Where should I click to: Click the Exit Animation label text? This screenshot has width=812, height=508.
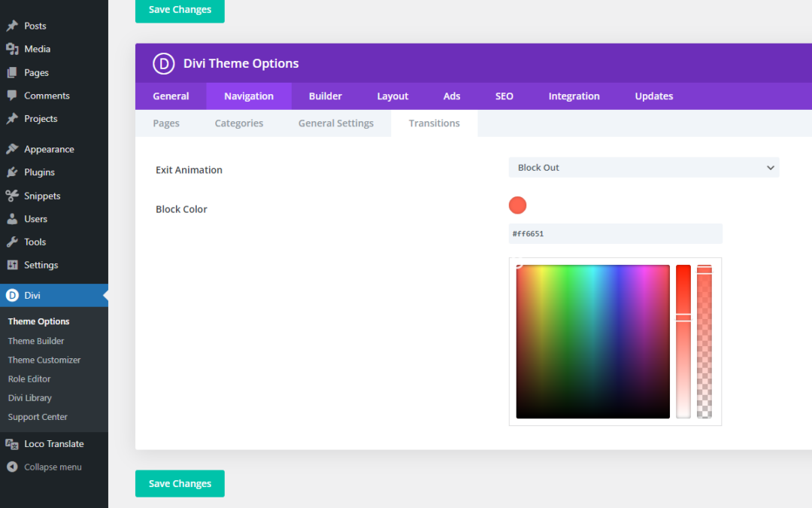tap(189, 170)
